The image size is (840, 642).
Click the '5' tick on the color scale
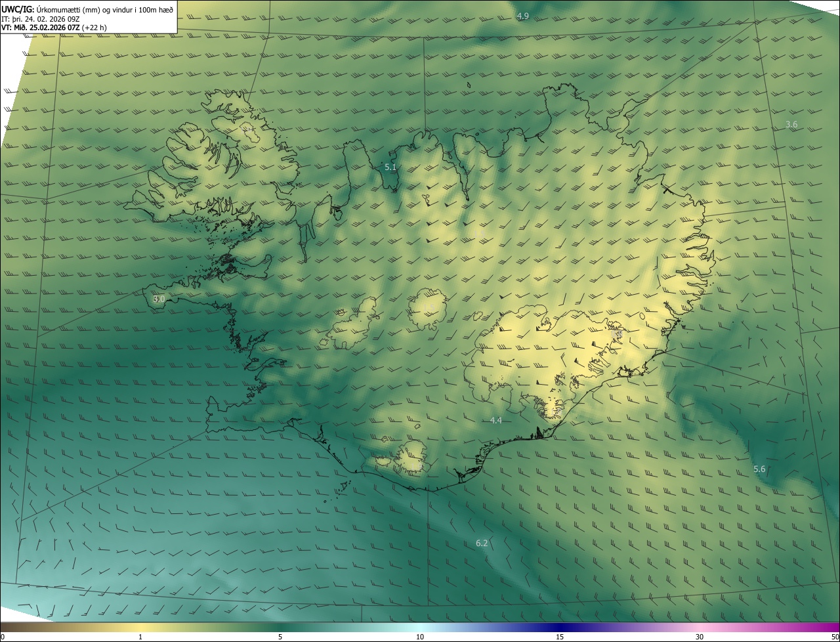pyautogui.click(x=280, y=637)
